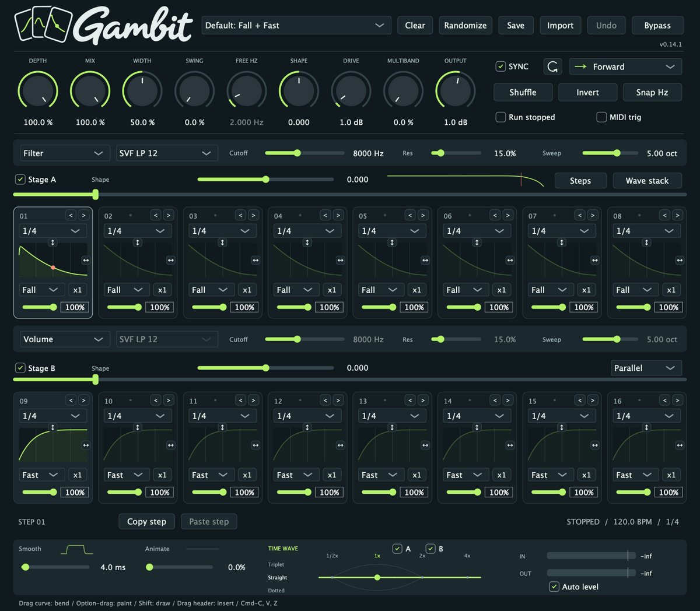Click step 01 Fall curve display

pyautogui.click(x=53, y=260)
